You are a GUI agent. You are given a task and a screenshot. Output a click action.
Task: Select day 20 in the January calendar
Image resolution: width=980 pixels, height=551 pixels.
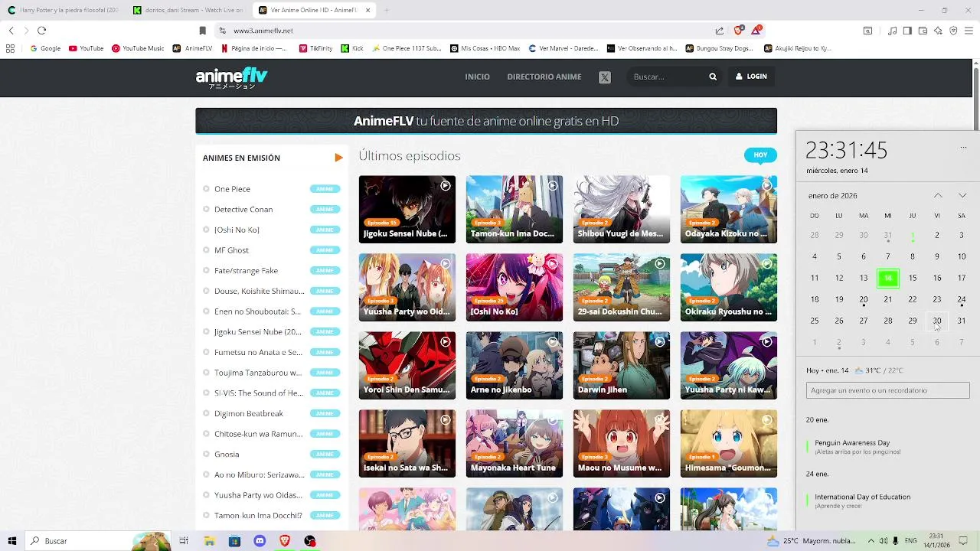tap(864, 299)
